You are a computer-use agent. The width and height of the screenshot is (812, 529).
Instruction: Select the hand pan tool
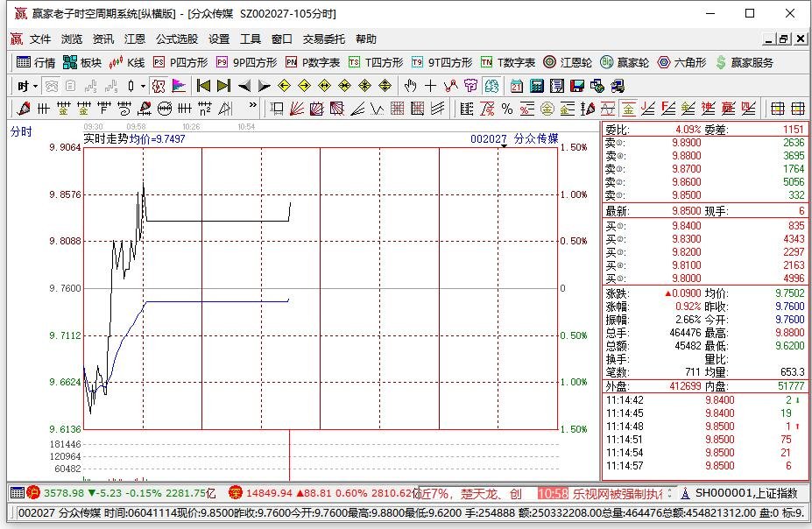pos(410,86)
